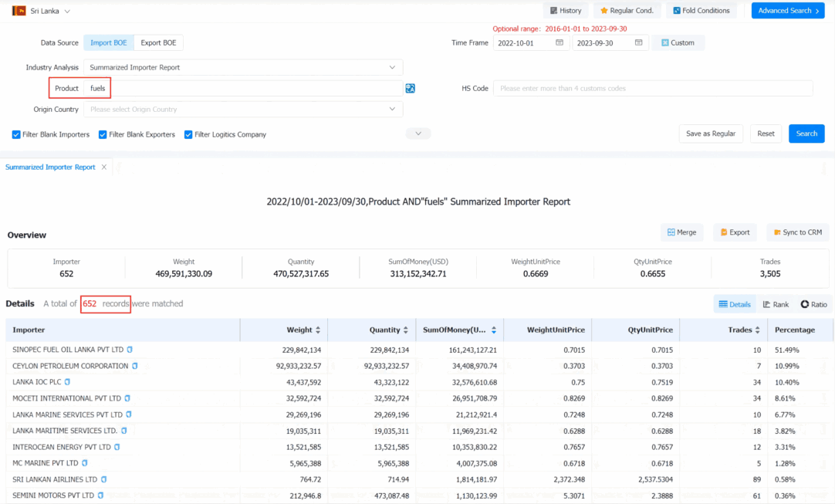Copy SINOPEC FUEL OIL LANKA PVT LTD name
Screen dimensions: 835x504
pos(130,350)
